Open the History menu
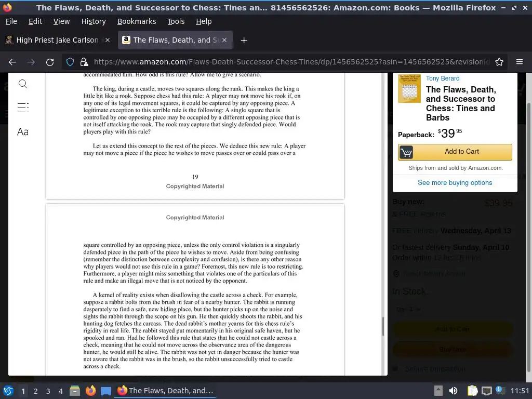532x399 pixels. coord(94,21)
